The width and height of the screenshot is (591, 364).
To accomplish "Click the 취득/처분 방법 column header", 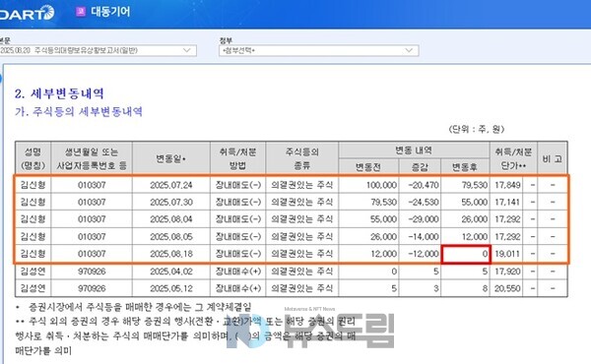I will [237, 158].
